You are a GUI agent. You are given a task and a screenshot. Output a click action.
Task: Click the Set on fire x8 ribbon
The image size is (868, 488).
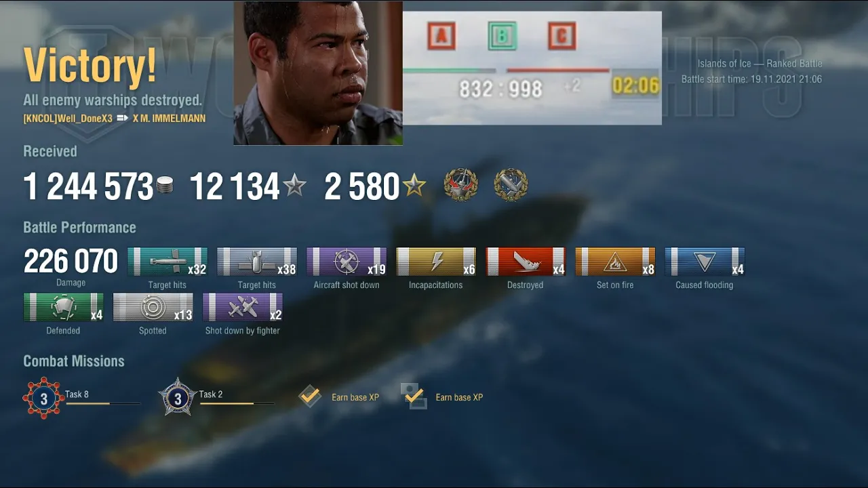[x=615, y=262]
